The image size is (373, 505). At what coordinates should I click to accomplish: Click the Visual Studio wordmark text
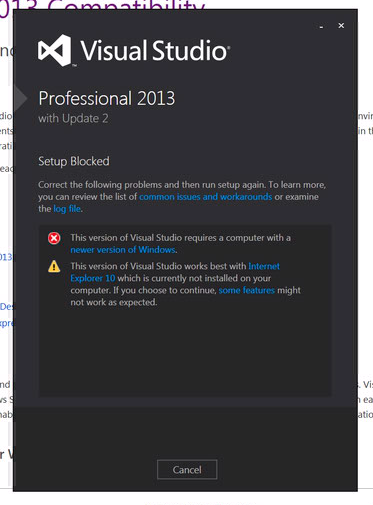coord(155,51)
